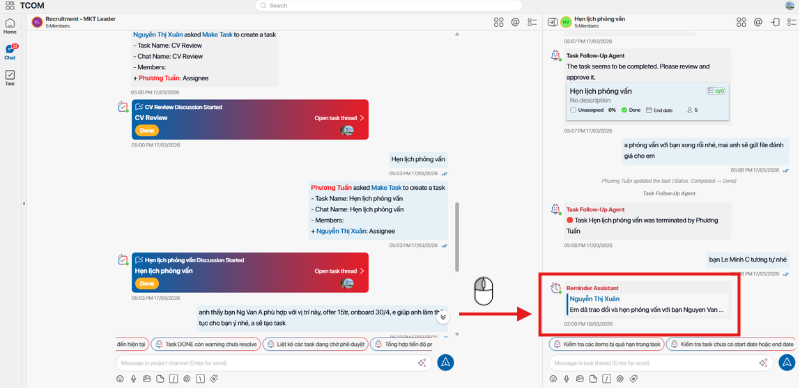This screenshot has width=799, height=388.
Task: Open the user profile avatar at top right
Action: point(790,6)
